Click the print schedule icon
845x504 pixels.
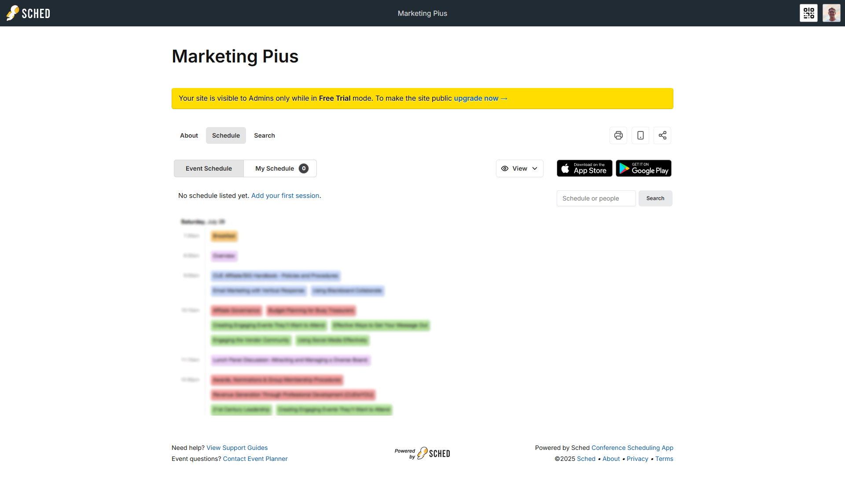point(618,135)
